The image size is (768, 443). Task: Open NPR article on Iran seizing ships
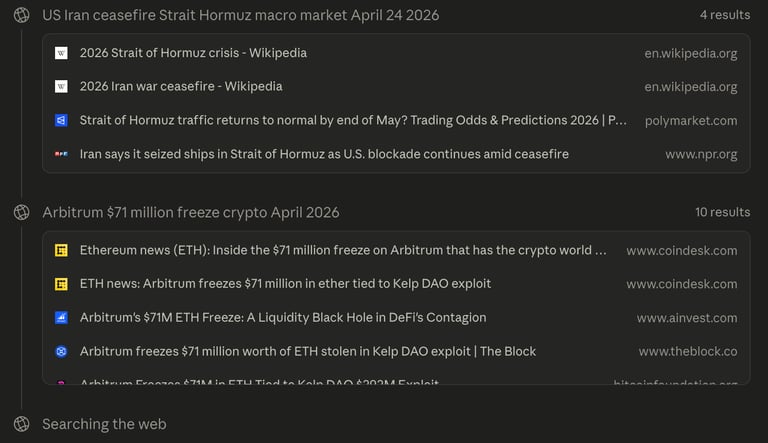[324, 155]
